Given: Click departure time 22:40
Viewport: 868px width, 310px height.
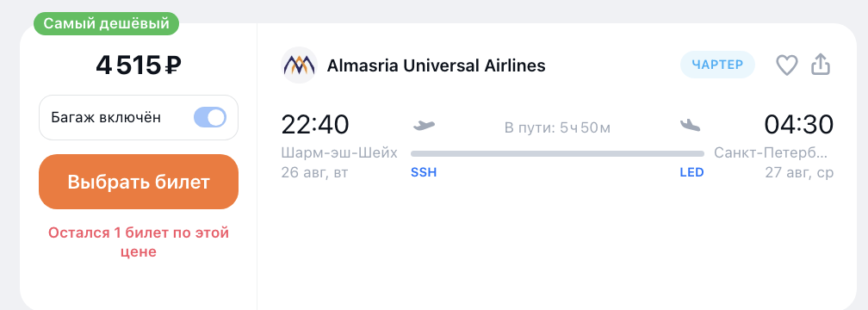Looking at the screenshot, I should (x=315, y=125).
